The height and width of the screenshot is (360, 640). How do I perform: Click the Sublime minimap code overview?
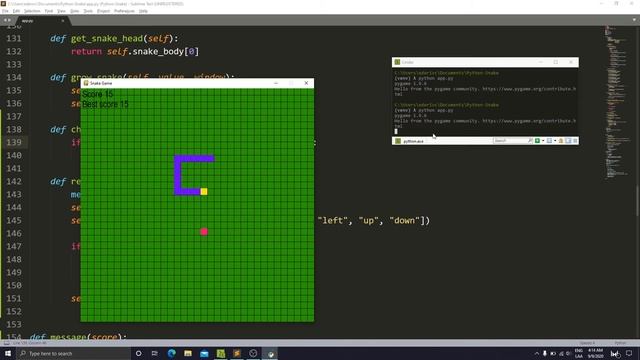tap(616, 102)
